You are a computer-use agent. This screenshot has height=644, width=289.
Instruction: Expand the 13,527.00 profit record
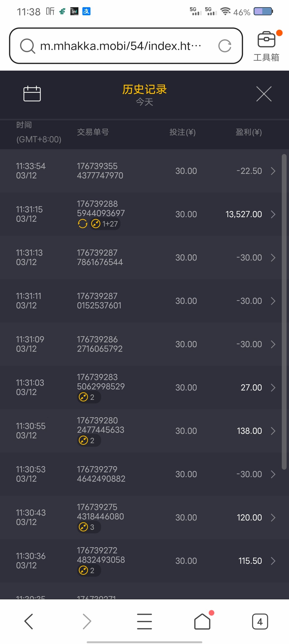pos(273,214)
